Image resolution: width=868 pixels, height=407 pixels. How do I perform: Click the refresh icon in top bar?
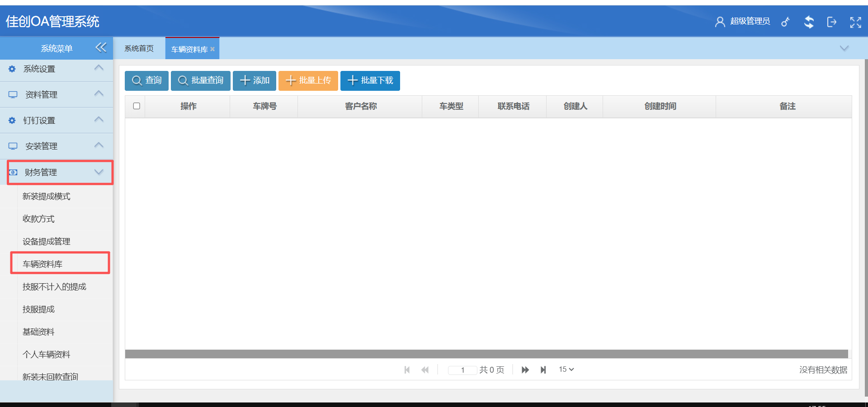(x=809, y=21)
